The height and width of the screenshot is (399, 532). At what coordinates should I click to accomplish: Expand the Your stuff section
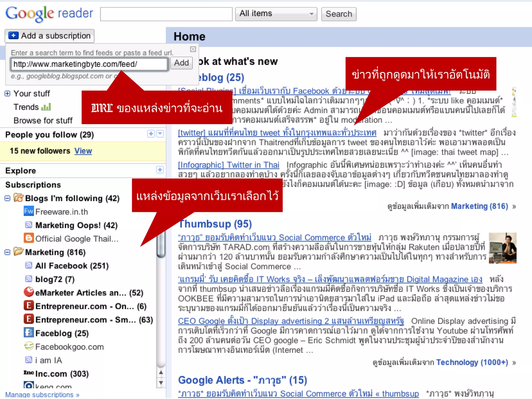pyautogui.click(x=8, y=94)
